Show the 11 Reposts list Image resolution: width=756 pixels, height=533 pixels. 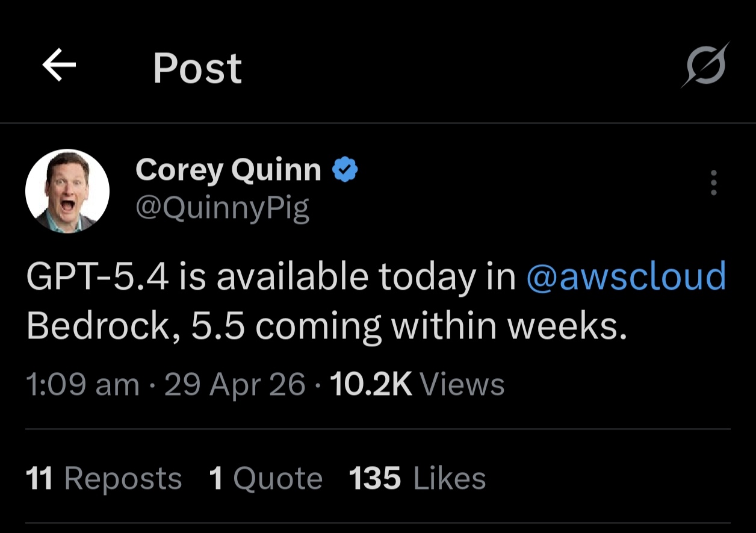pos(104,479)
